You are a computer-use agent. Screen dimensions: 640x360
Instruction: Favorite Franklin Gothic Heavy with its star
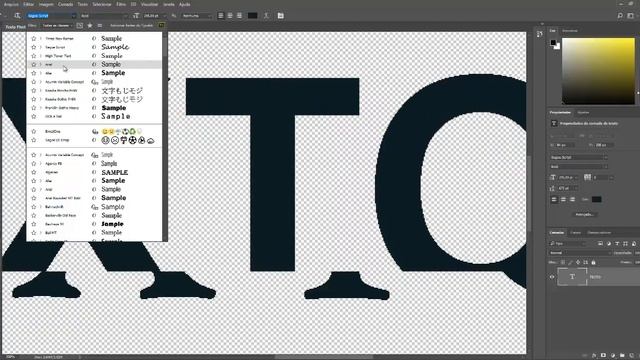pyautogui.click(x=34, y=108)
